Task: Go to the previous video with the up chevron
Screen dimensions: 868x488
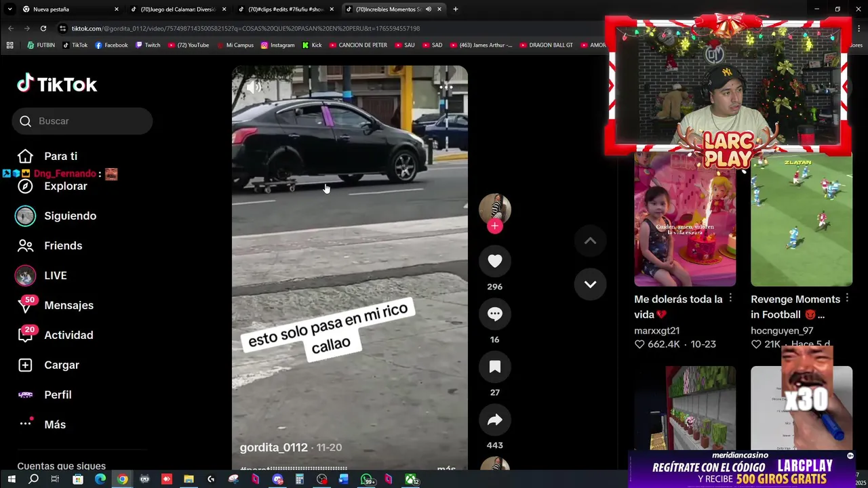Action: point(590,241)
